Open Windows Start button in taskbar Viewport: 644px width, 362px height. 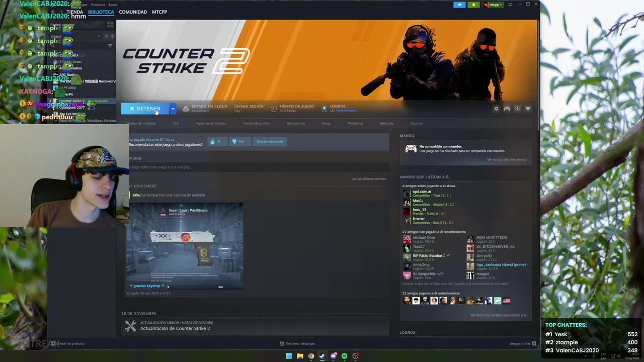[289, 356]
